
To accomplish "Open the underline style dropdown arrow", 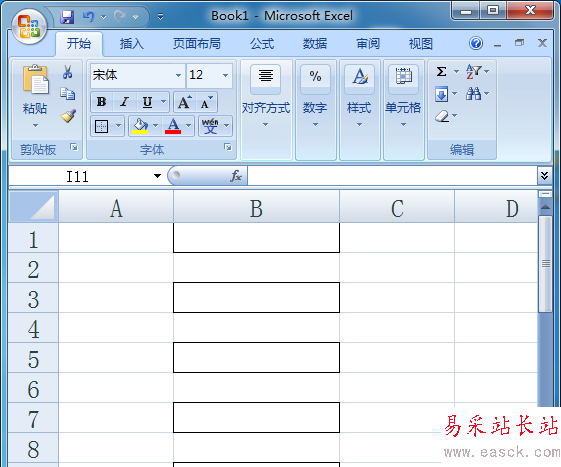I will click(x=164, y=102).
